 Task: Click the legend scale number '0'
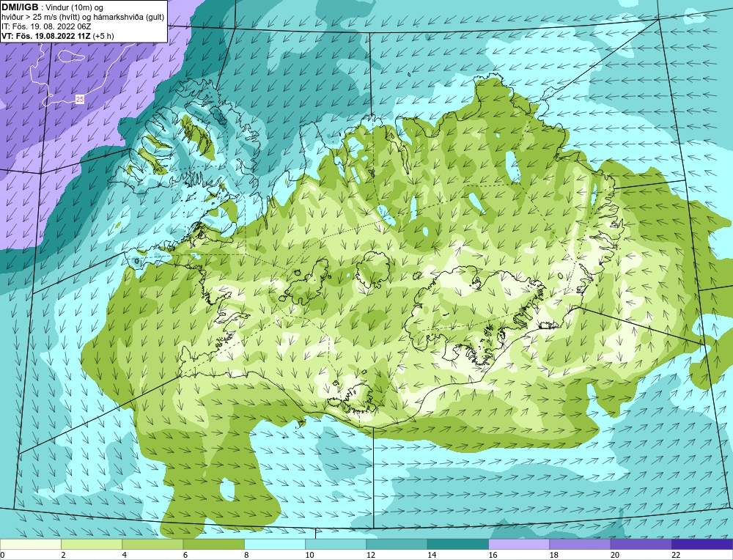tap(2, 555)
